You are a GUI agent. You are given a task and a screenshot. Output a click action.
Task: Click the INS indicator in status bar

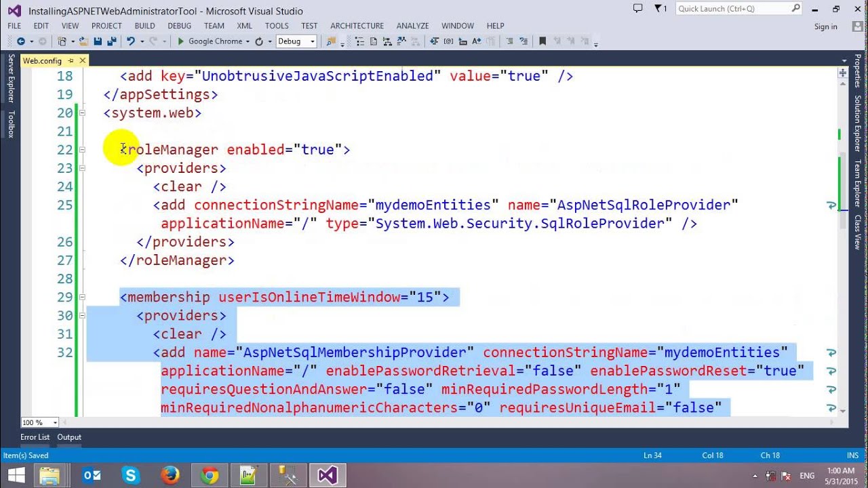click(852, 455)
